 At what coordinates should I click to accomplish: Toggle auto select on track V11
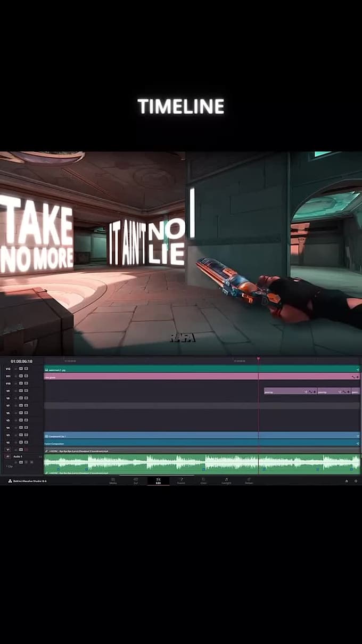coord(21,376)
